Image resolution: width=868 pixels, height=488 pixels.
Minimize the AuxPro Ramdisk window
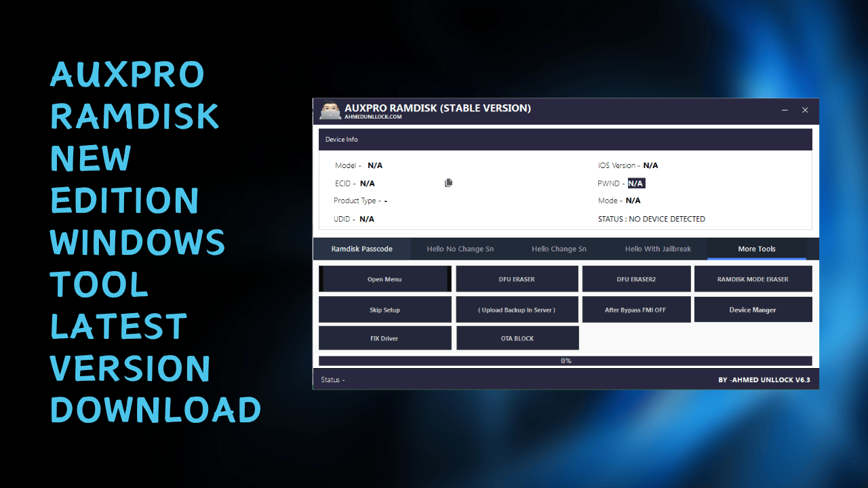[785, 110]
